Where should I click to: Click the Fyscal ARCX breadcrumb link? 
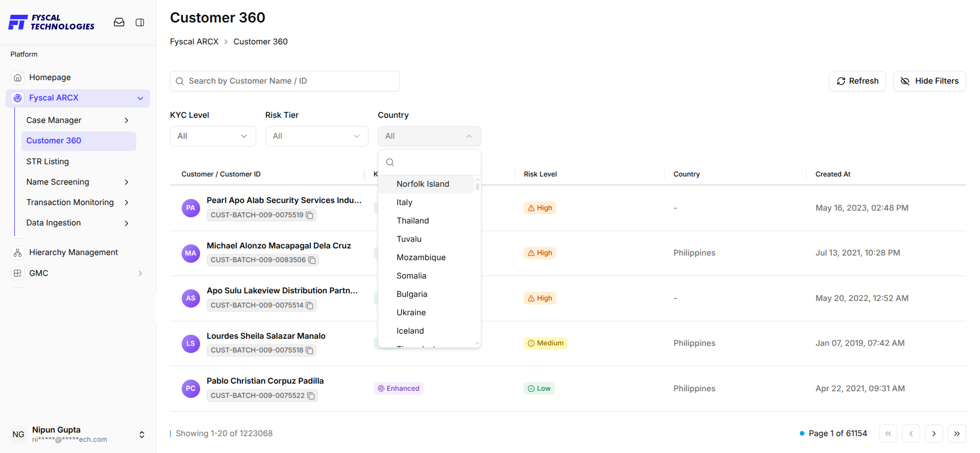coord(194,42)
